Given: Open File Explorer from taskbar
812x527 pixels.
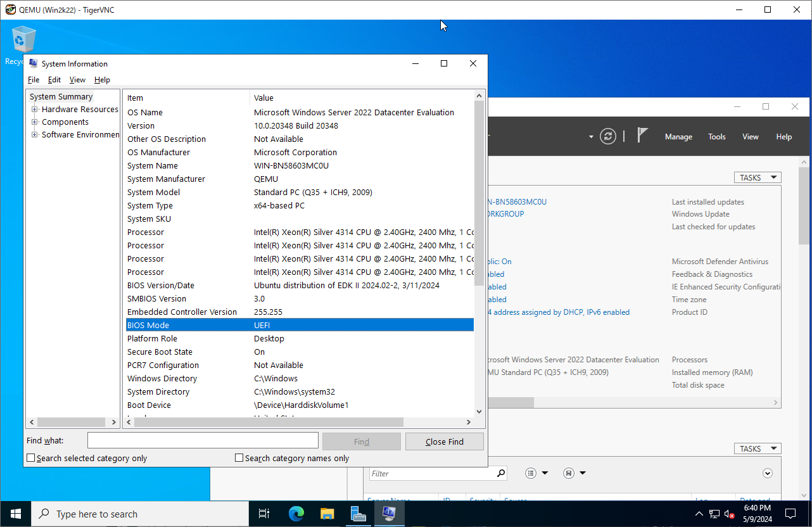Looking at the screenshot, I should pos(327,514).
